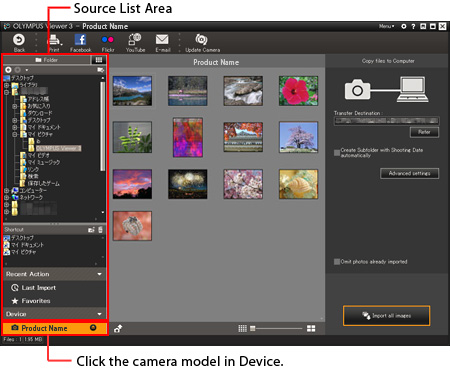This screenshot has width=450, height=370.
Task: Open the マイ ピクチャ shortcut entry
Action: tap(23, 252)
